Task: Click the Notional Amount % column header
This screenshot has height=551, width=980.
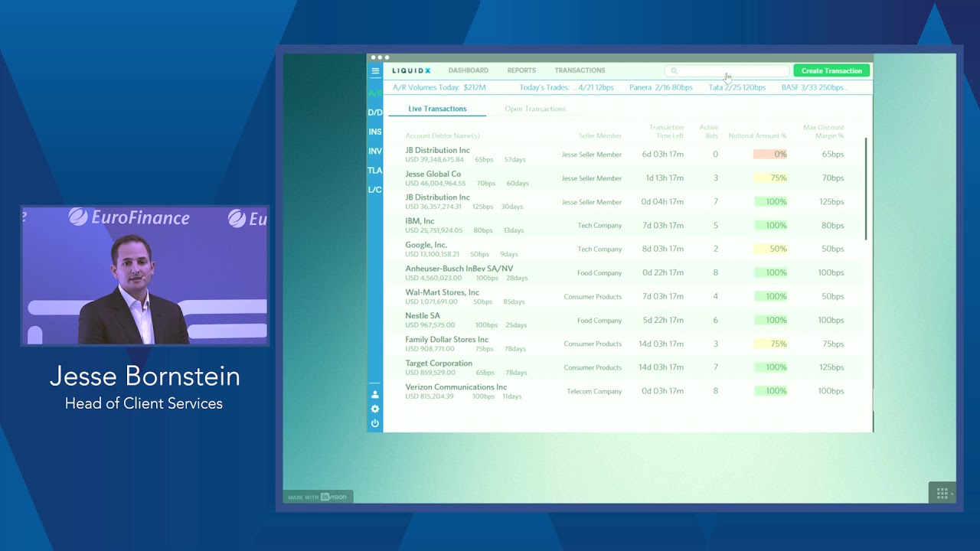Action: [x=757, y=135]
